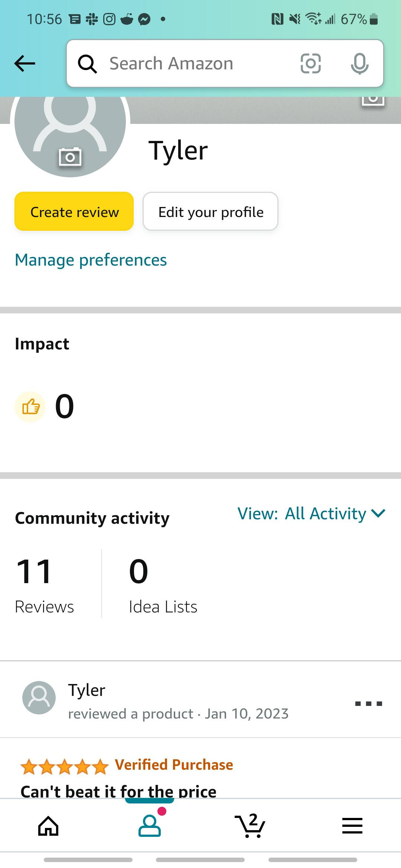
Task: Open the shopping cart with 2 items
Action: (250, 826)
